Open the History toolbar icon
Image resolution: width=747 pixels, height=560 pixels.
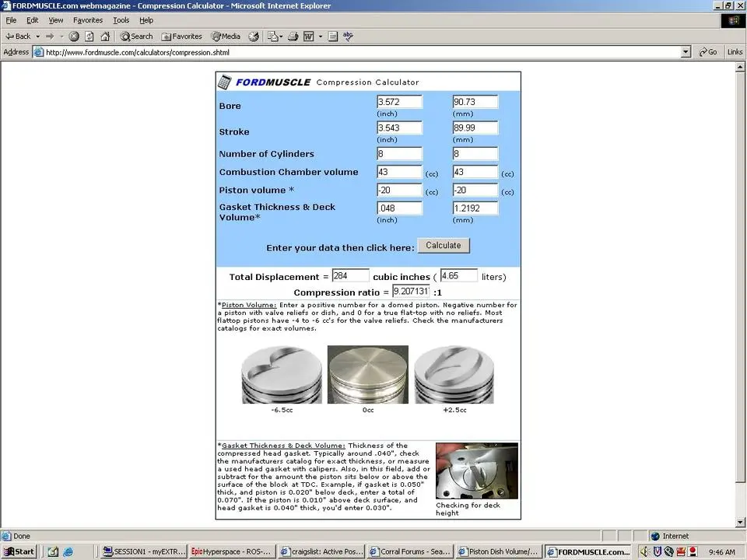coord(254,37)
